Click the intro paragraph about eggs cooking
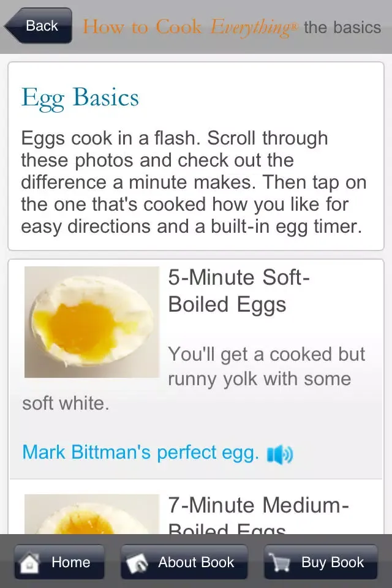Image resolution: width=392 pixels, height=588 pixels. (193, 182)
